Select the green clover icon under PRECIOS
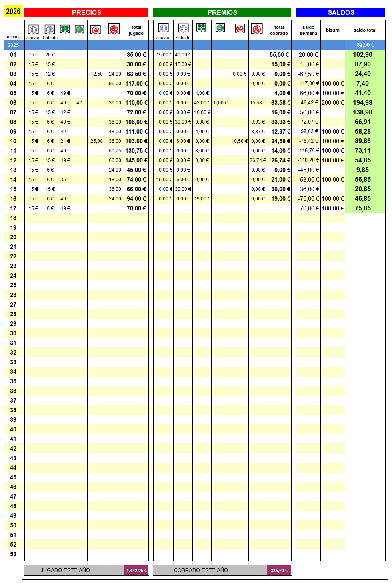 pyautogui.click(x=65, y=29)
